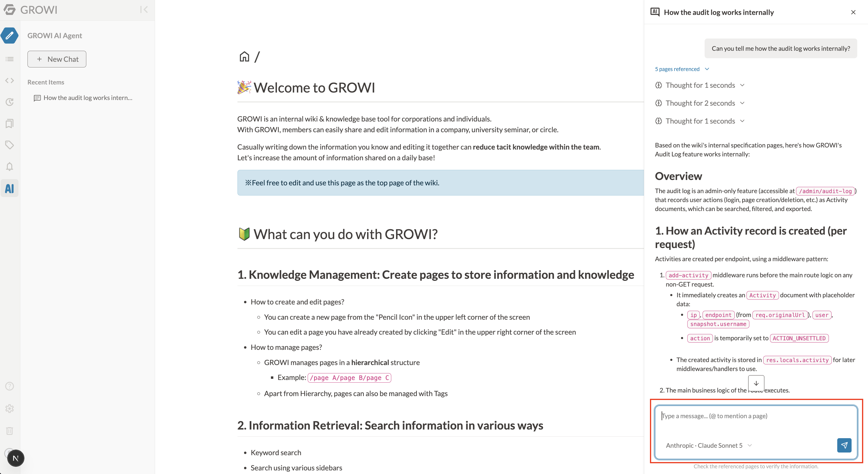This screenshot has height=474, width=868.
Task: Click the AI chat icon in panel header
Action: pos(655,12)
